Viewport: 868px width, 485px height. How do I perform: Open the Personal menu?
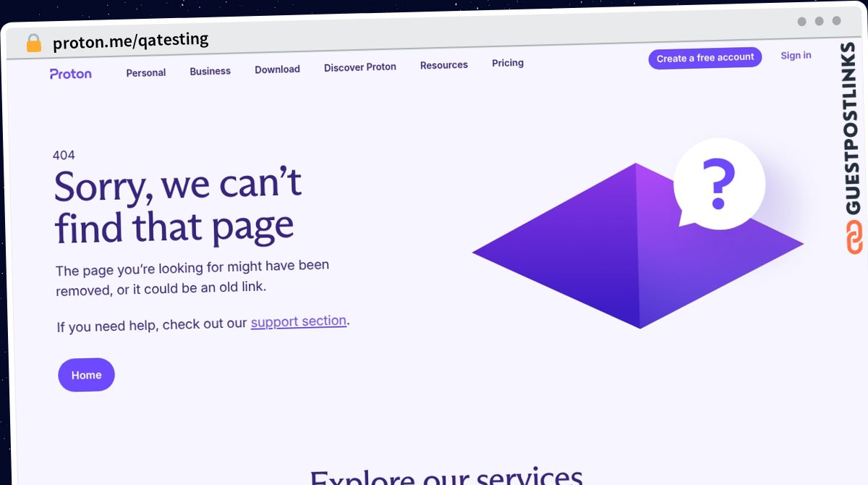pos(146,72)
